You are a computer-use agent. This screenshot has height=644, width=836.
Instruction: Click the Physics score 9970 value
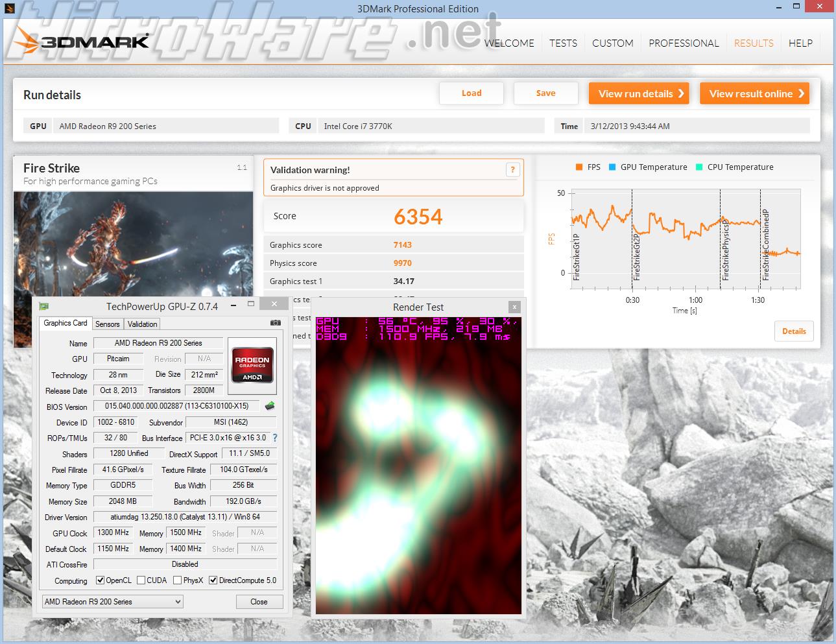[402, 263]
